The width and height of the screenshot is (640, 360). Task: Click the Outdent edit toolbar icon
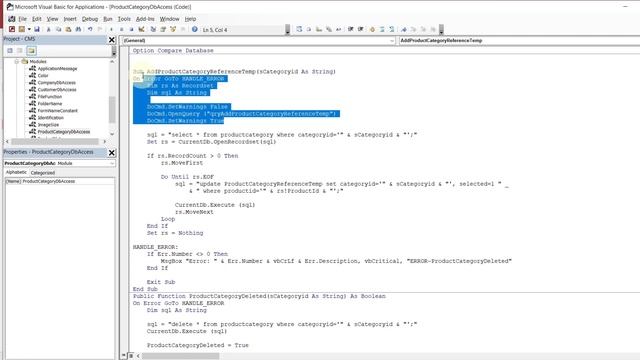[361, 29]
